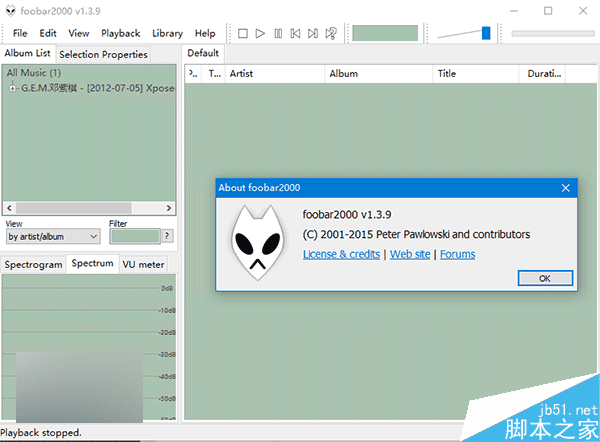
Task: Open the Forums link
Action: point(458,254)
